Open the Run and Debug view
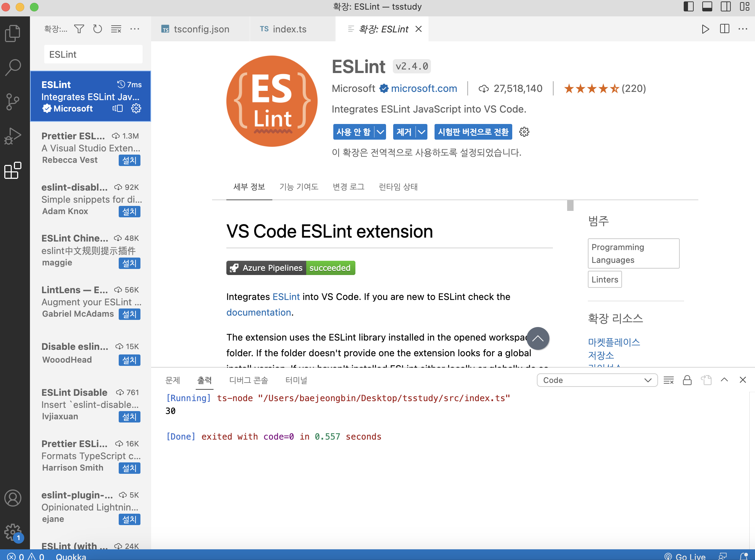 click(x=13, y=136)
